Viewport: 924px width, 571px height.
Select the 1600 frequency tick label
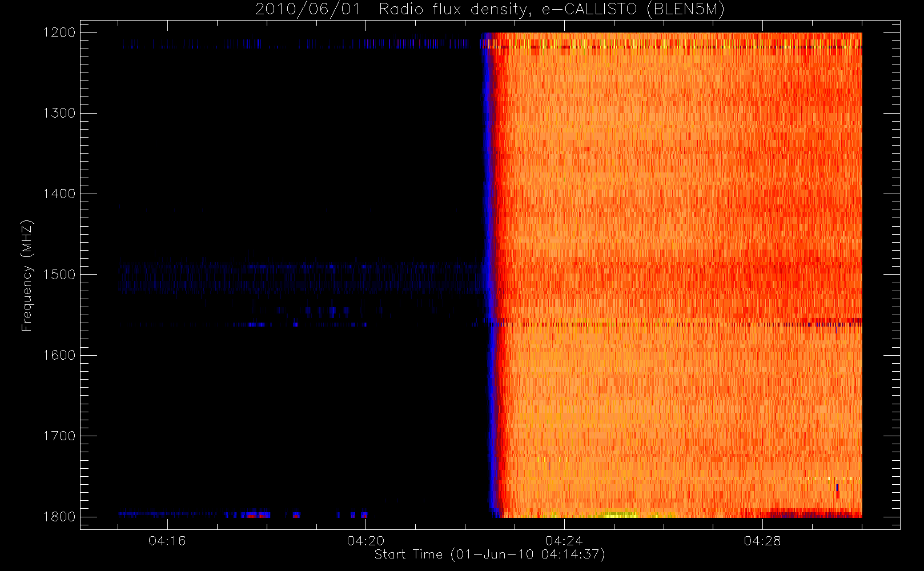tap(60, 355)
